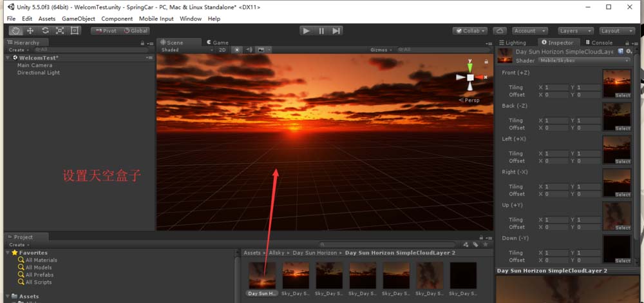Screen dimensions: 644x303
Task: Select the Move tool
Action: coord(30,31)
